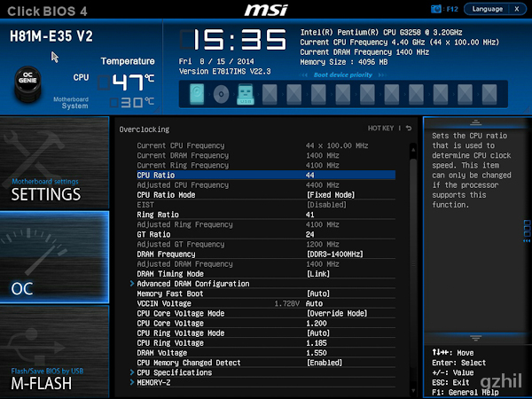Open the M-FLASH section
Screen dimensions: 532x399
tap(54, 352)
